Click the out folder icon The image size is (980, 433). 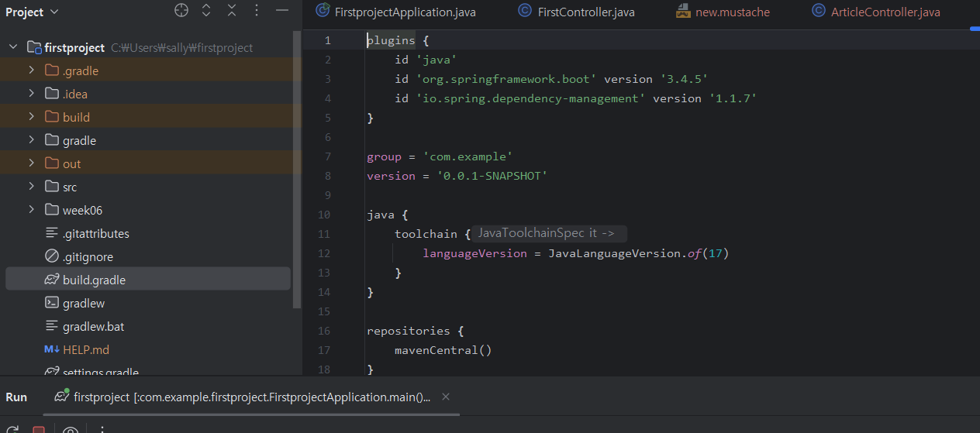pos(52,163)
